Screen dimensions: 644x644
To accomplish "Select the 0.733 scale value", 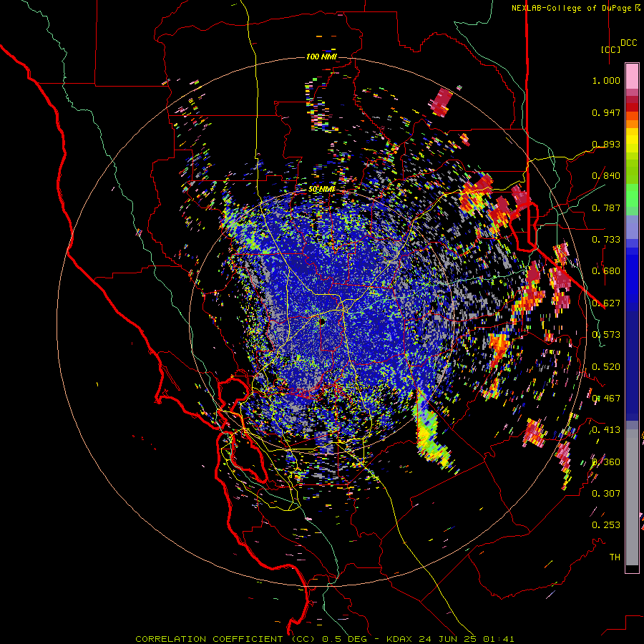I will [x=606, y=240].
